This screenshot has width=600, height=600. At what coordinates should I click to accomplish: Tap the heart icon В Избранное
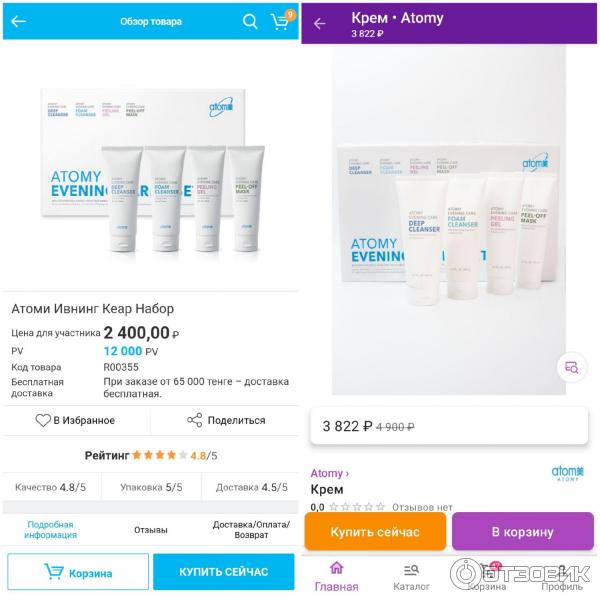43,420
